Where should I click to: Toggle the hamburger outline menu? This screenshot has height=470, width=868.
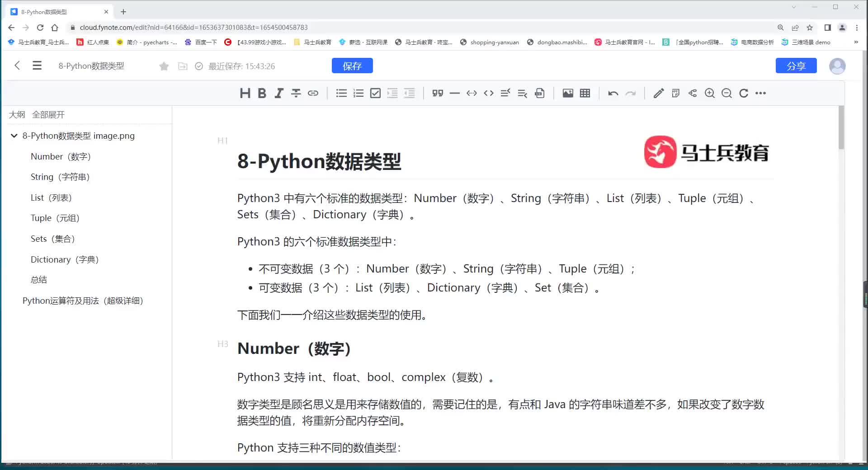[37, 66]
